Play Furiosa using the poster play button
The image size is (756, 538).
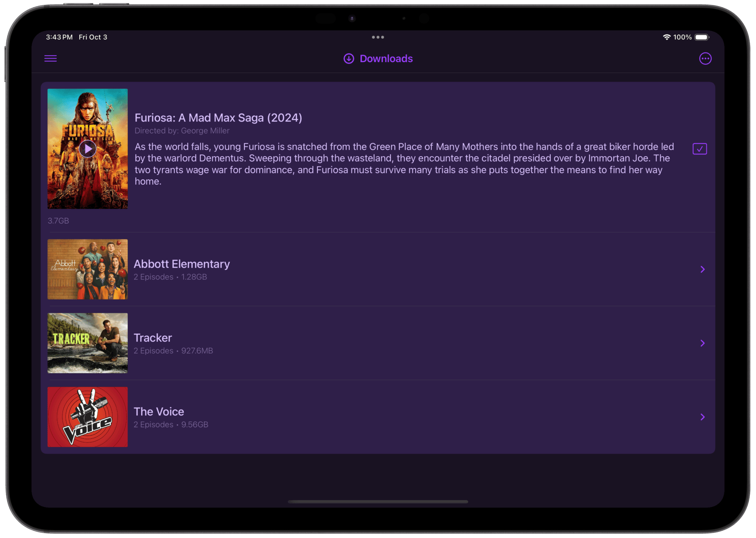click(x=87, y=149)
